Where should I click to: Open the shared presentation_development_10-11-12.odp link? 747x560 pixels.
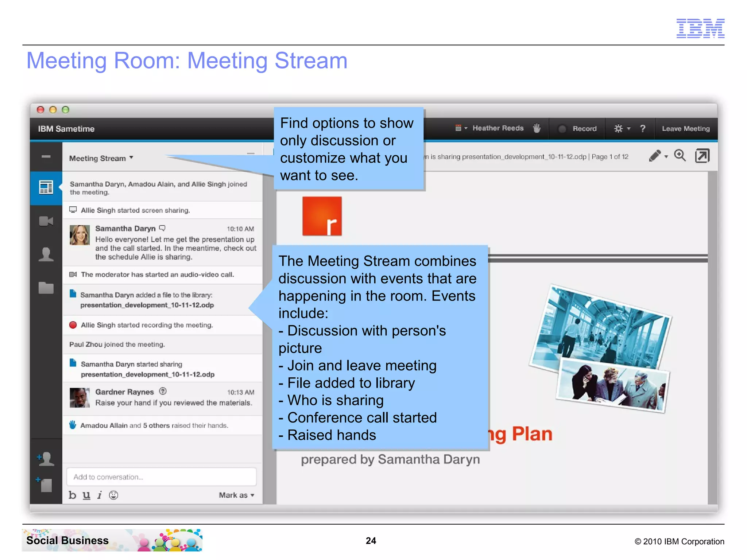tap(148, 374)
